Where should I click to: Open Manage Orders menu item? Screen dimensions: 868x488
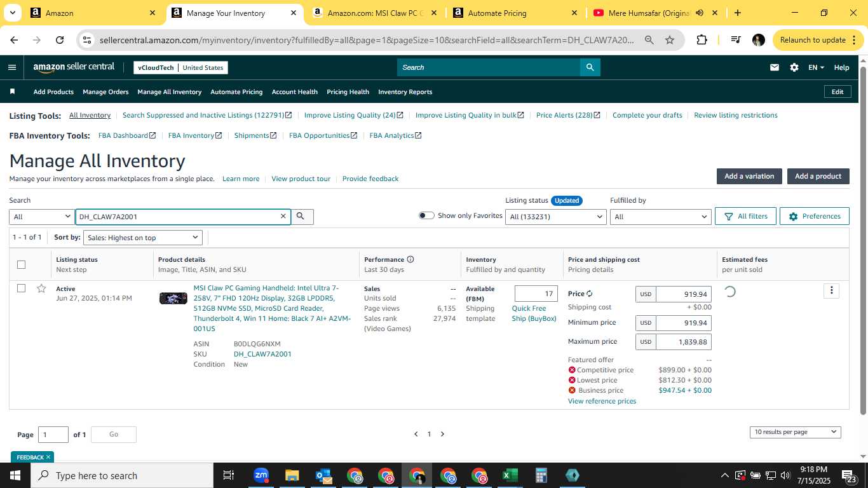pyautogui.click(x=105, y=91)
